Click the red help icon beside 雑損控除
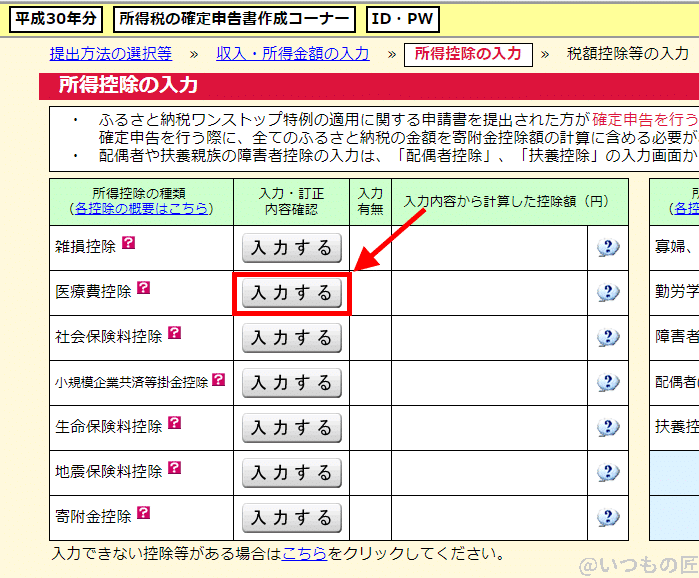 [128, 243]
